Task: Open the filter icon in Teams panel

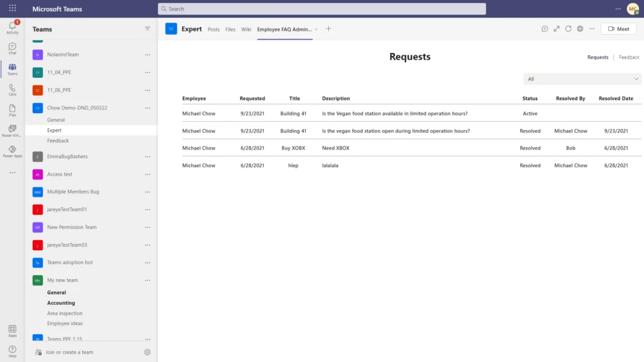Action: point(147,28)
